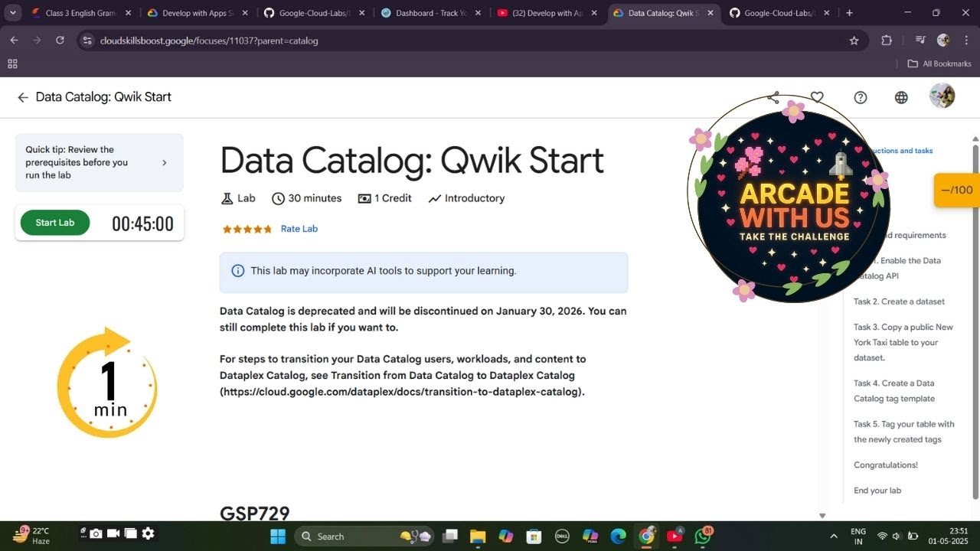Open Microsoft Edge from the taskbar
The image size is (980, 551).
pos(618,536)
